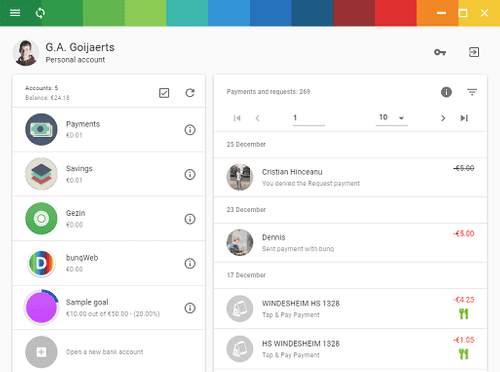Select the bunqWeb account avatar
Image resolution: width=500 pixels, height=372 pixels.
point(41,263)
